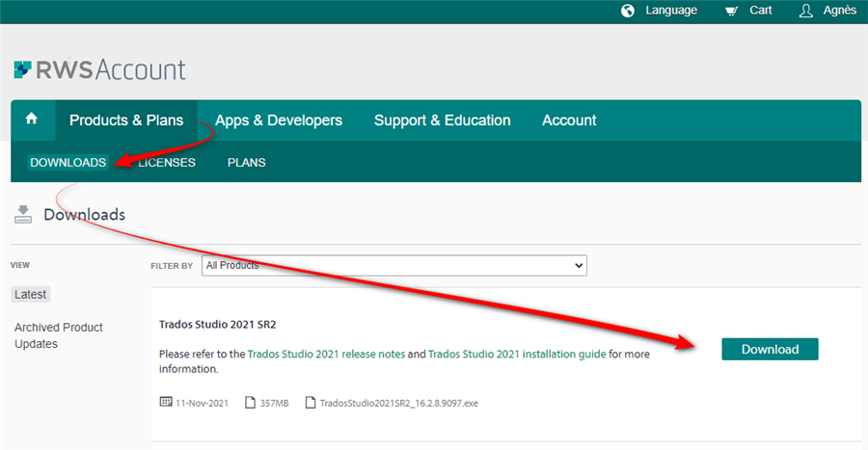Viewport: 868px width, 450px height.
Task: Open Trados Studio 2021 release notes link
Action: (x=326, y=354)
